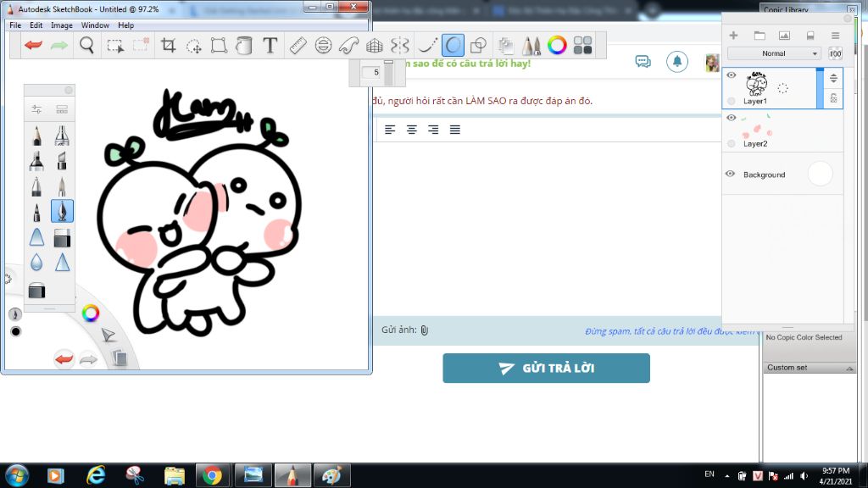This screenshot has width=868, height=488.
Task: Open Brush Properties sliders icon
Action: click(36, 109)
